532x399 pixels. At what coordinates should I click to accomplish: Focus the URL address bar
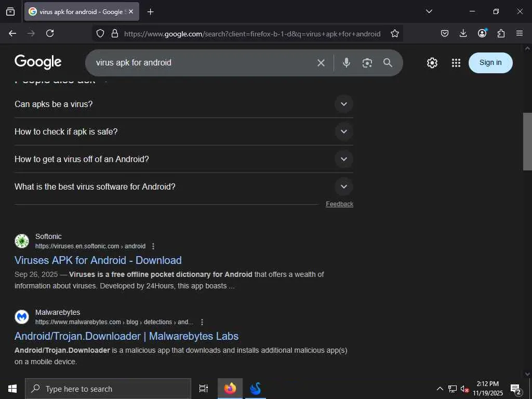click(252, 34)
